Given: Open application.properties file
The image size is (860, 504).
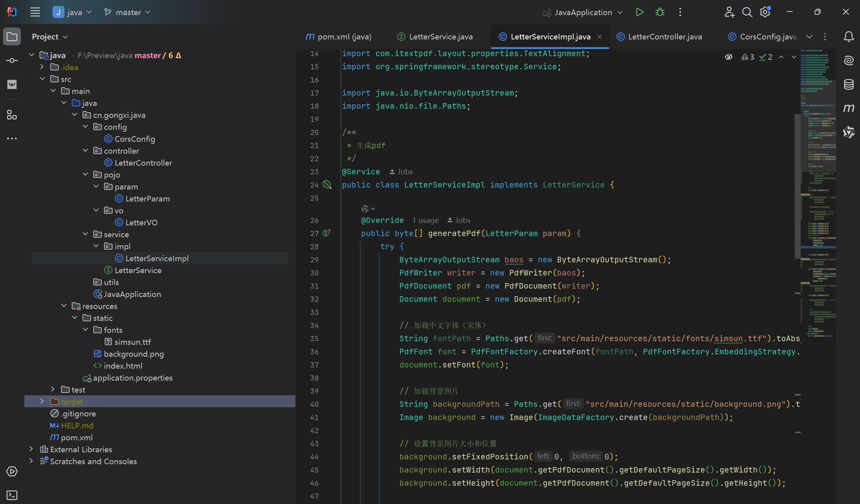Looking at the screenshot, I should [x=127, y=377].
